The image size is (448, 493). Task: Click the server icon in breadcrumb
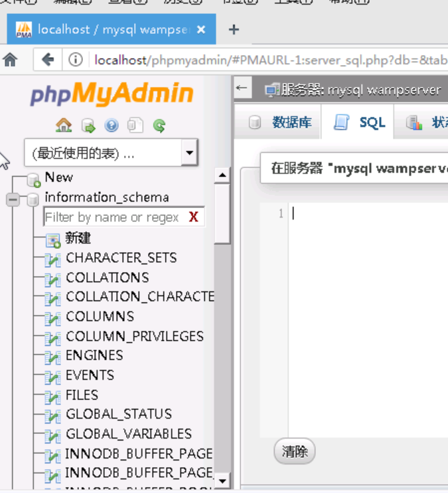click(272, 90)
